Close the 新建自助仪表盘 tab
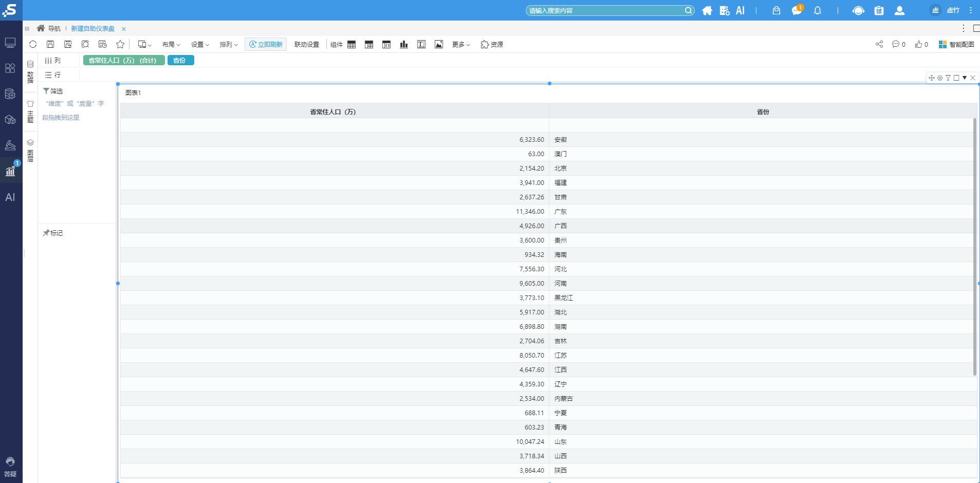The width and height of the screenshot is (980, 483). pos(124,29)
